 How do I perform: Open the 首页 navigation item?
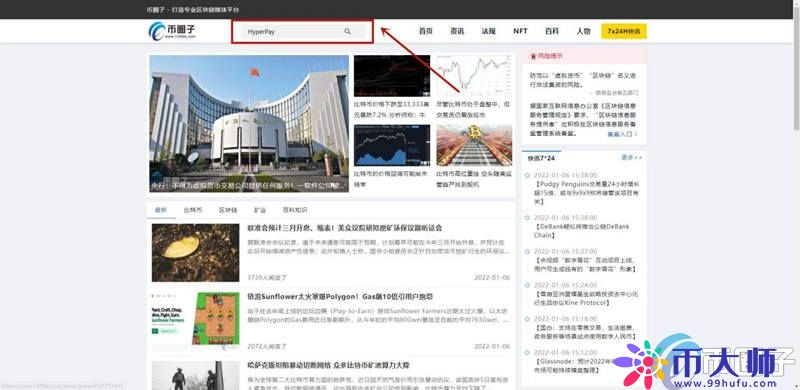point(426,31)
